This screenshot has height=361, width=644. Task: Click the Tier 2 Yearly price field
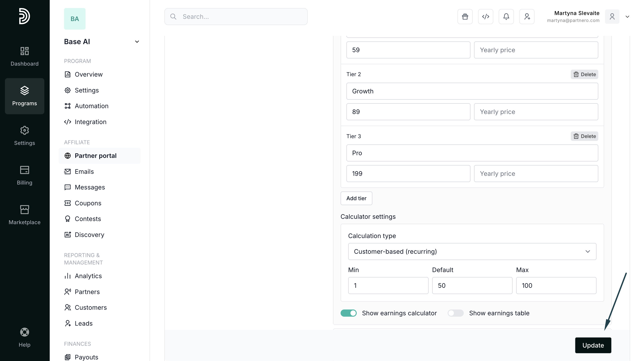coord(536,112)
